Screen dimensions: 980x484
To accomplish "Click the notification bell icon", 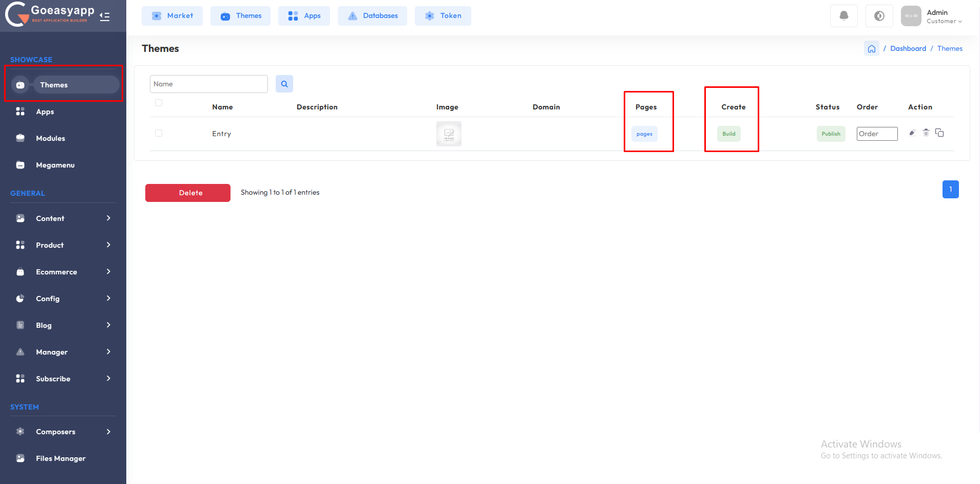I will coord(843,16).
